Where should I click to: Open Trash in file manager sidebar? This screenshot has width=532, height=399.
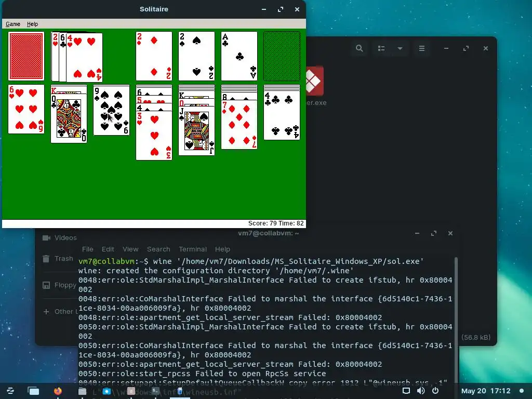coord(58,259)
